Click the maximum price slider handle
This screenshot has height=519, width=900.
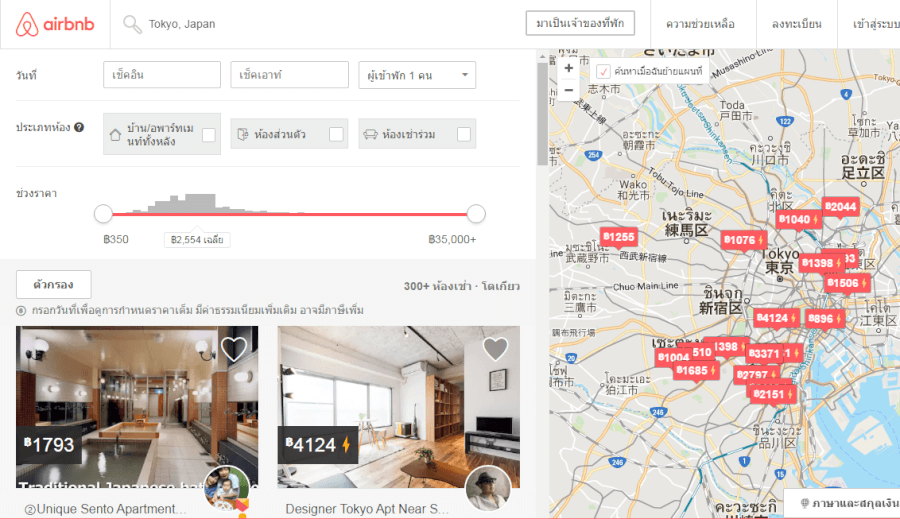[476, 214]
